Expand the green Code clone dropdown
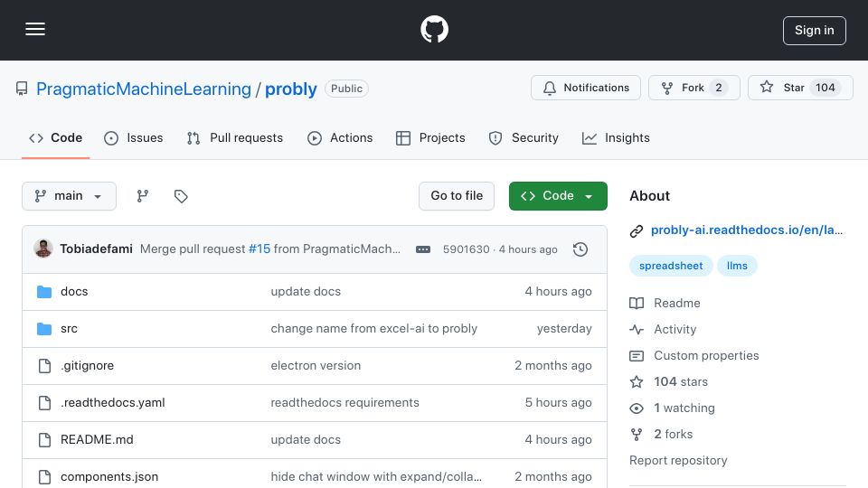 click(558, 196)
